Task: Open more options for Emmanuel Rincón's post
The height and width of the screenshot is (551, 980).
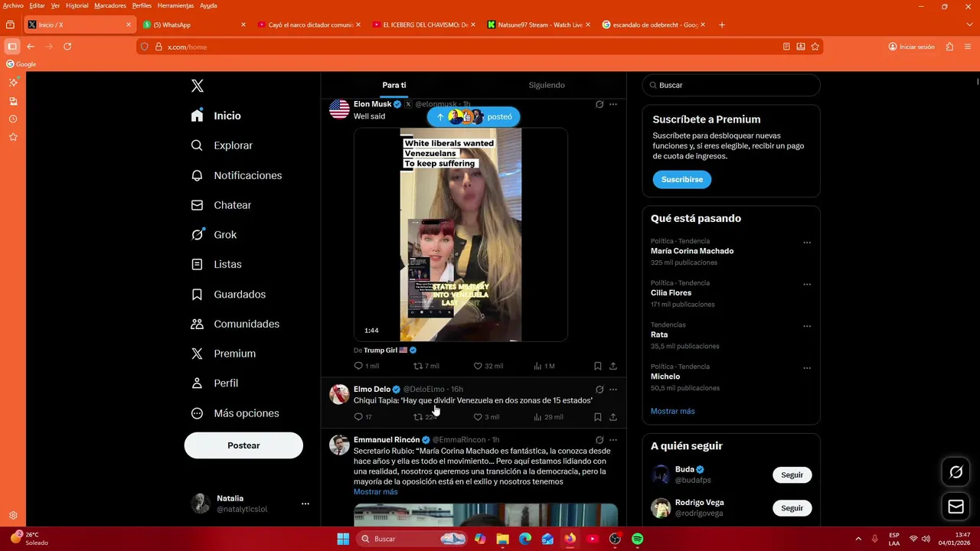Action: (x=613, y=440)
